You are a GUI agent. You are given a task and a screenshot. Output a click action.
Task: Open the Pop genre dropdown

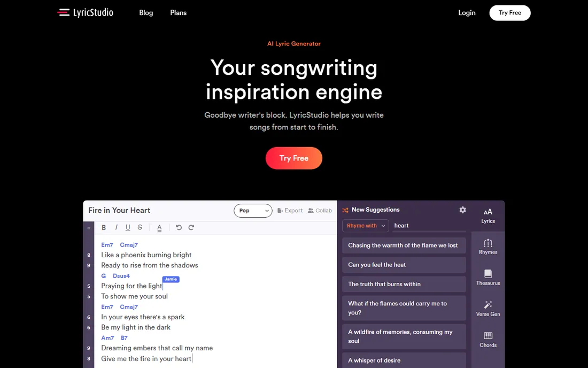[253, 210]
